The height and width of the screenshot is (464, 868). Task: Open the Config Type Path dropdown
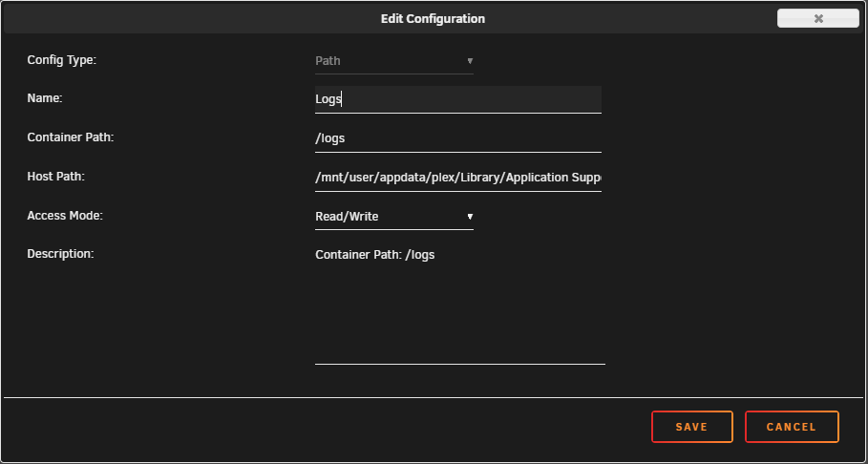(x=394, y=61)
